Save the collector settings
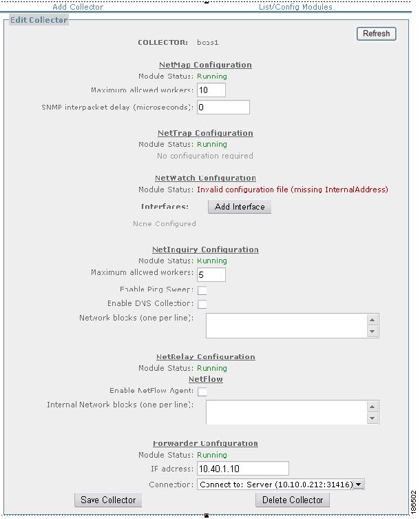 pos(108,500)
